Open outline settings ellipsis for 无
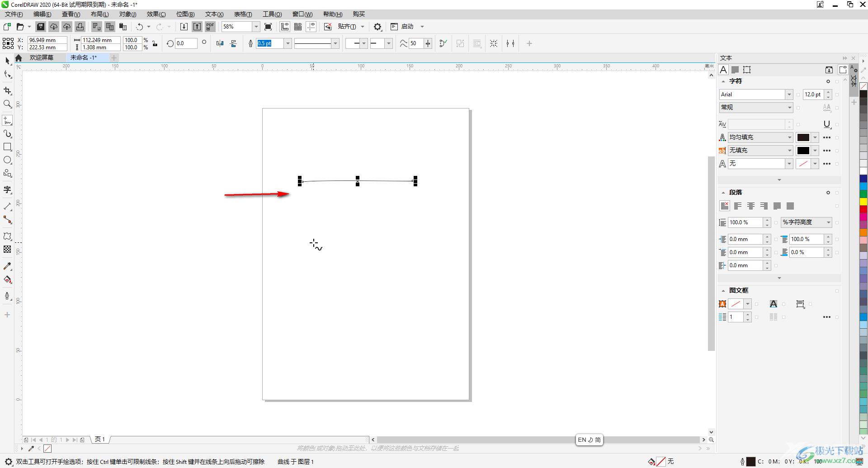The image size is (868, 468). click(827, 164)
